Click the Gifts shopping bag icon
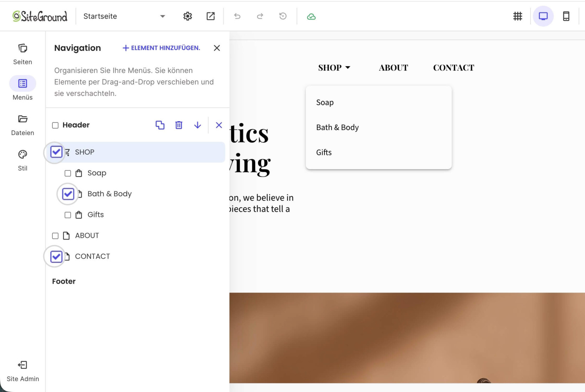 [79, 215]
